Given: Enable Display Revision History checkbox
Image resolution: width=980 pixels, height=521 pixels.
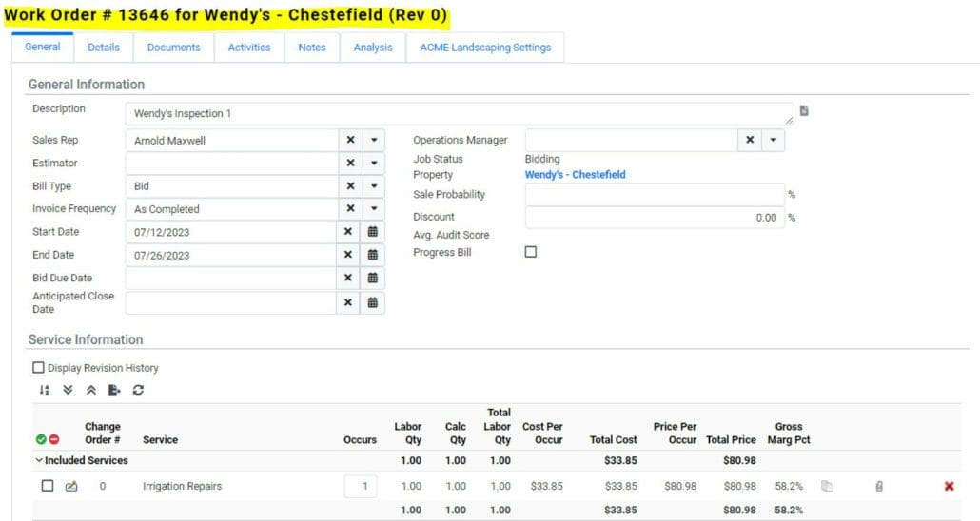Looking at the screenshot, I should point(39,368).
